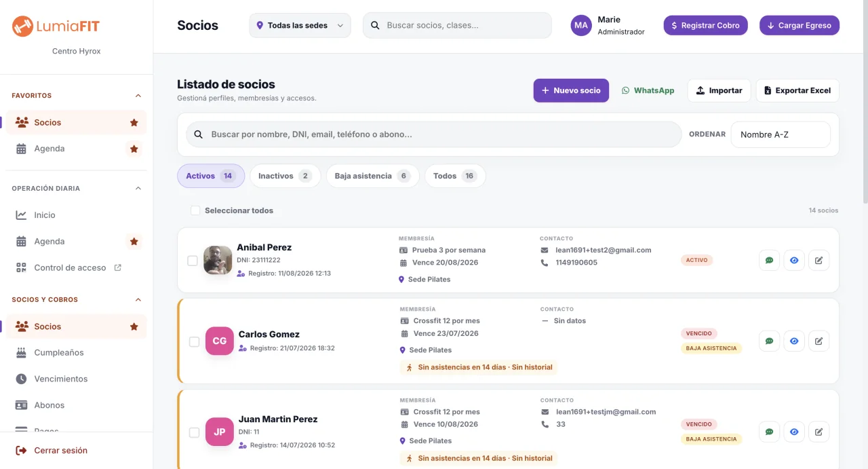Screen dimensions: 868x469
Task: Check the Seleccionar todos checkbox
Action: 195,210
